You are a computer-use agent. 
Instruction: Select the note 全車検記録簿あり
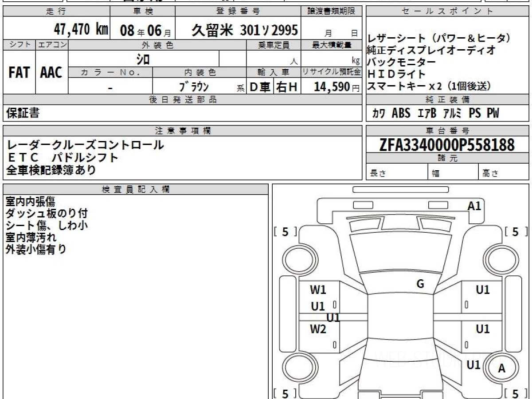pyautogui.click(x=51, y=169)
